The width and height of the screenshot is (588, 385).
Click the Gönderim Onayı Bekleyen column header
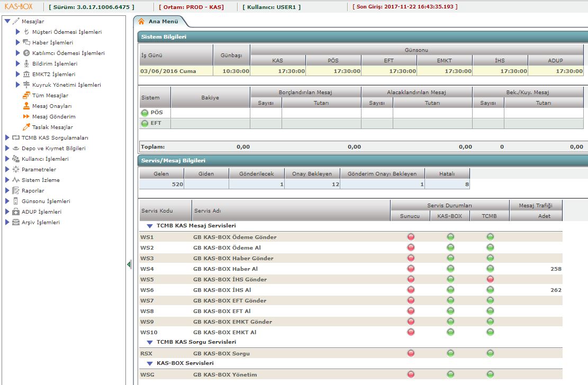point(382,173)
